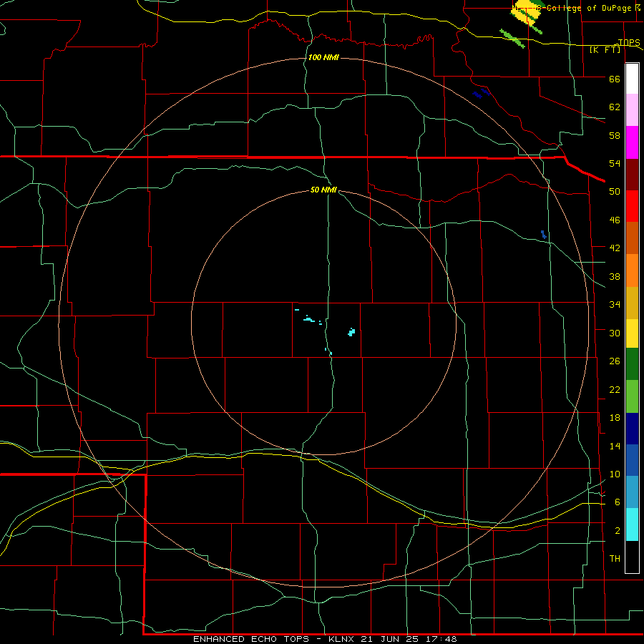
Task: Click the 22 legend value
Action: click(615, 389)
